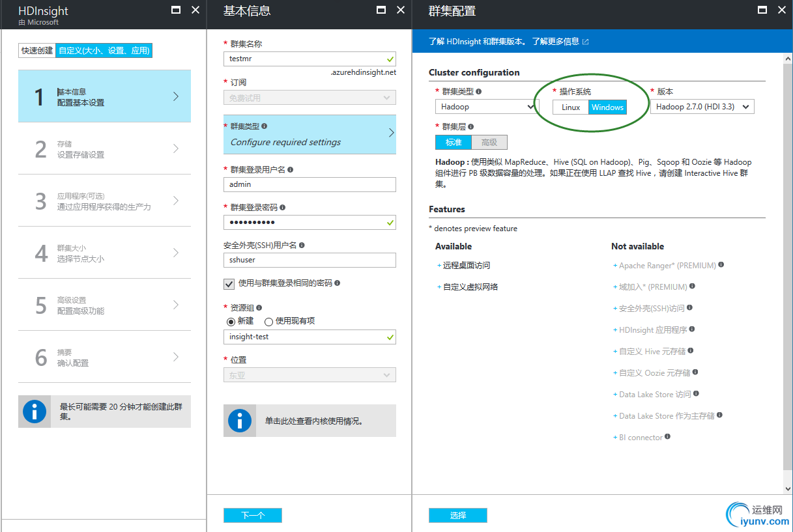Screen dimensions: 793x532
Task: Focus SSH username field containing sshuser
Action: 310,260
